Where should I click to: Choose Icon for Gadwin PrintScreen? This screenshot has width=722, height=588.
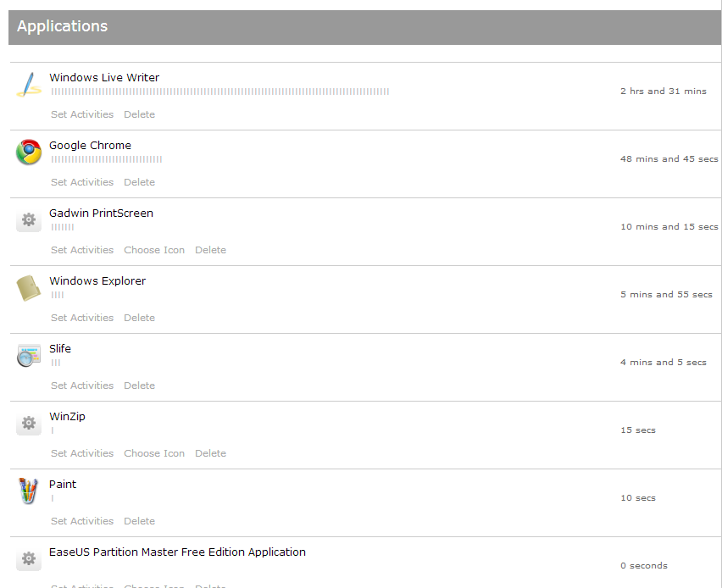pos(154,250)
